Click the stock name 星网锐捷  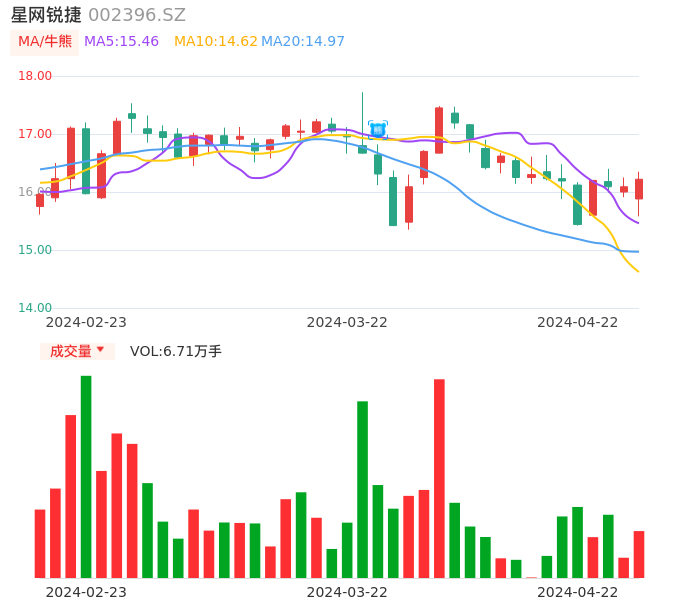click(x=46, y=15)
